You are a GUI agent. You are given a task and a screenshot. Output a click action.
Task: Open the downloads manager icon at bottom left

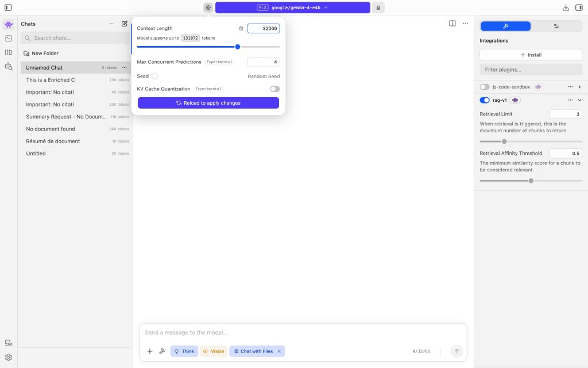pos(8,343)
